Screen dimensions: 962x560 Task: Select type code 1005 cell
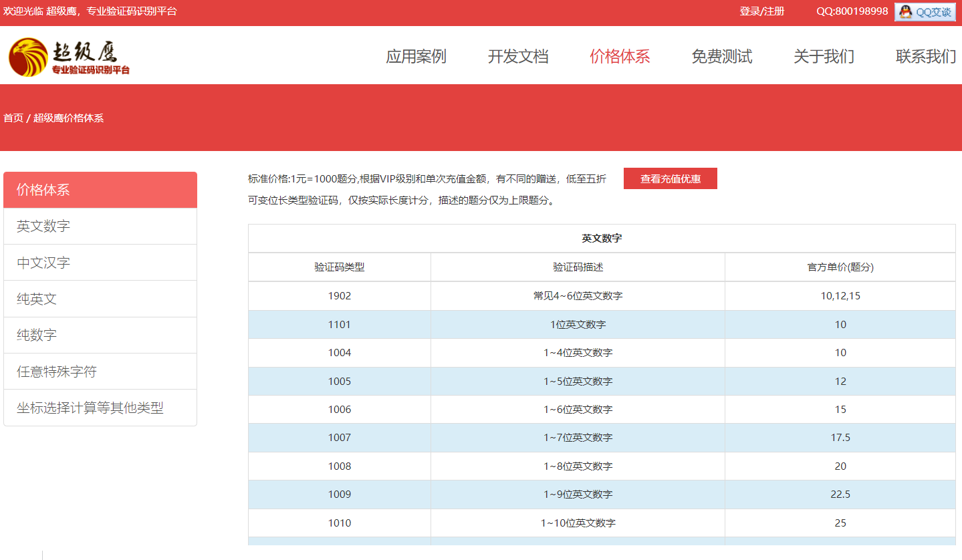point(340,382)
